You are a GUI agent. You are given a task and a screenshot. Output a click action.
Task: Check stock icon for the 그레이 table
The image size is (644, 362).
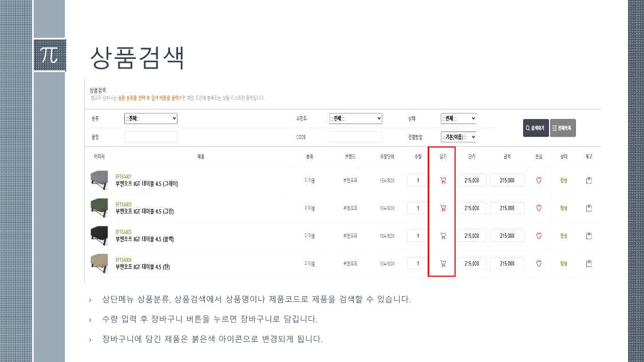click(x=588, y=180)
